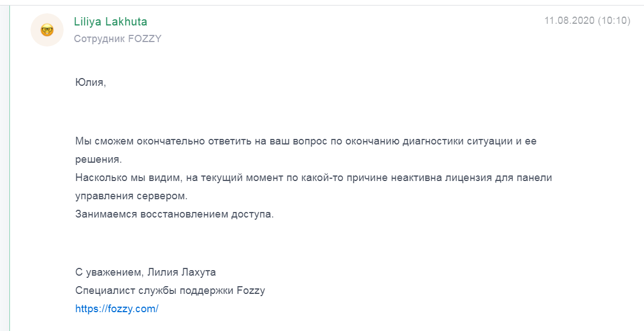
Task: Click 'Специалист службы поддержки Fozzy' line
Action: click(x=170, y=291)
